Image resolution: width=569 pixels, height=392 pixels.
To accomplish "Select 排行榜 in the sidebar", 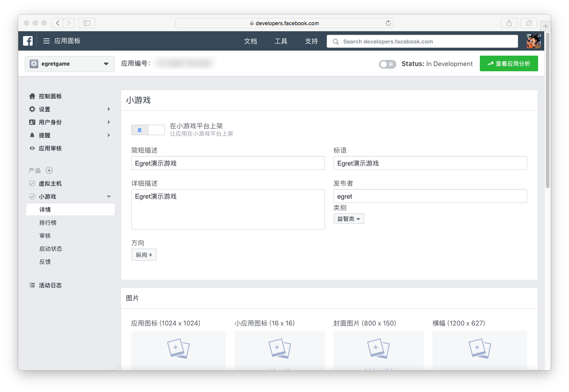I will click(48, 223).
